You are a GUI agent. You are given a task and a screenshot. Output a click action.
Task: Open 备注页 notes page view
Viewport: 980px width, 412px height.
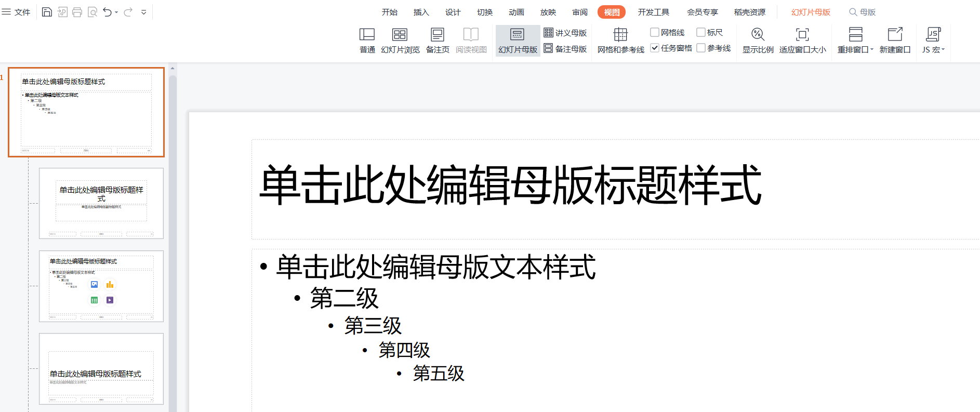coord(438,41)
